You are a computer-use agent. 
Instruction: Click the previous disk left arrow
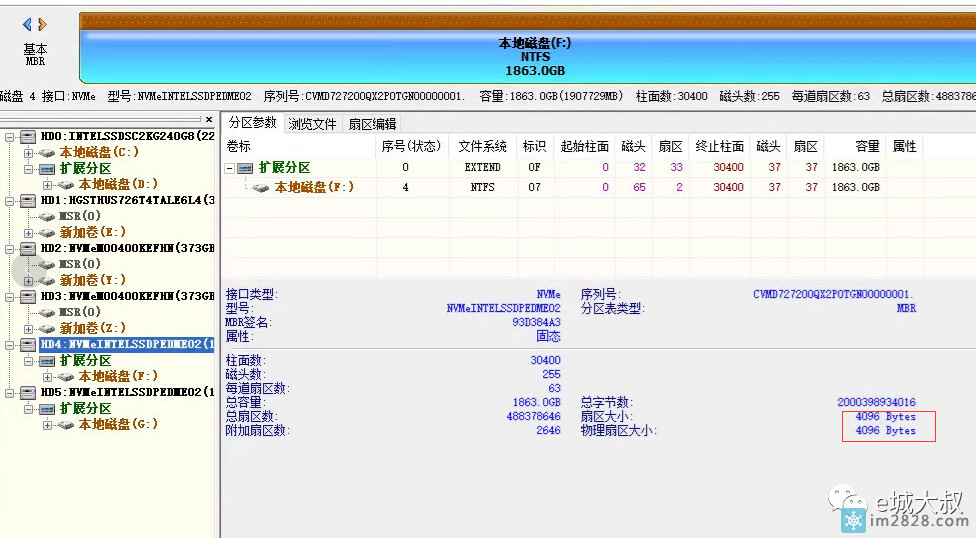27,24
